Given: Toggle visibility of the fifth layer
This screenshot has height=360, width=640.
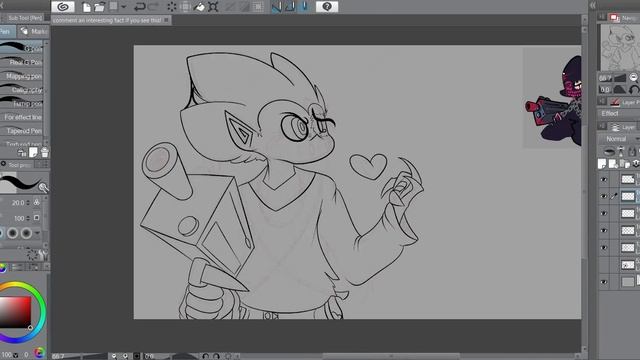Looking at the screenshot, I should [x=604, y=248].
